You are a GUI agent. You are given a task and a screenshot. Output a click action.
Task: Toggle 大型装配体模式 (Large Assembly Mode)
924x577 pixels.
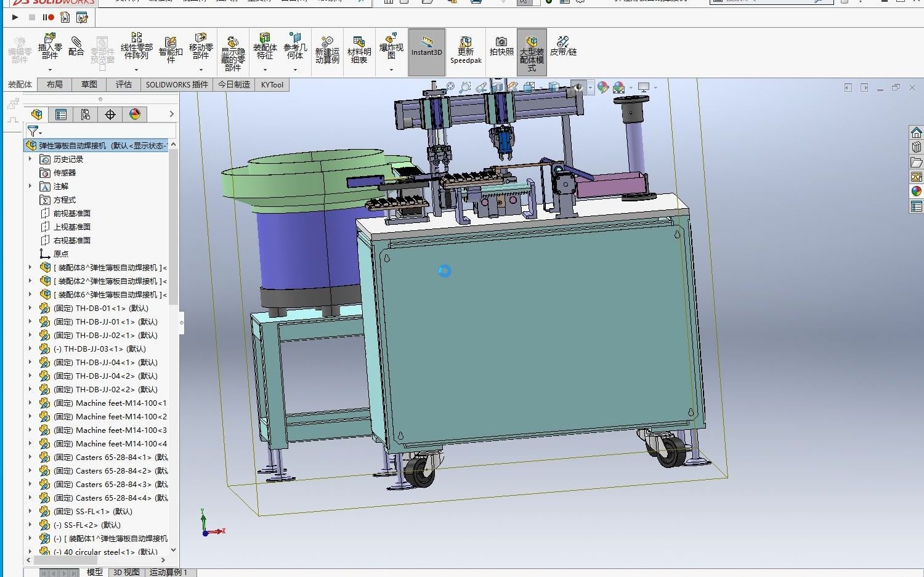(x=531, y=49)
